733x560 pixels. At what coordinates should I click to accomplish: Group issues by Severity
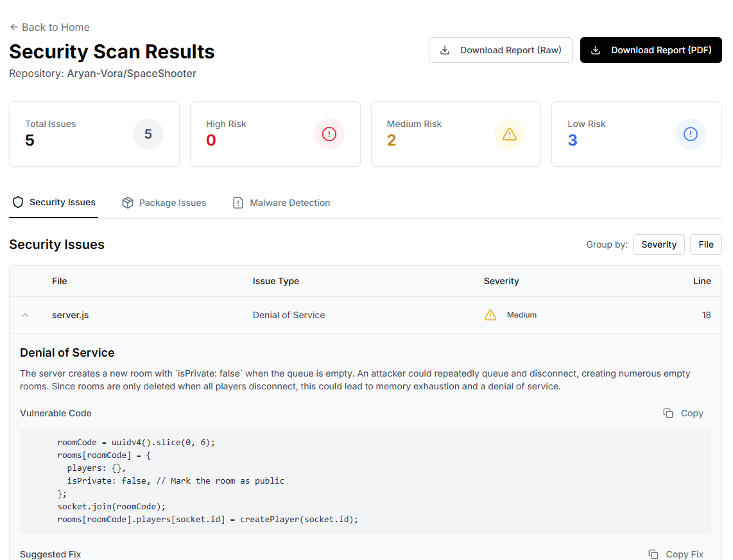[x=659, y=244]
